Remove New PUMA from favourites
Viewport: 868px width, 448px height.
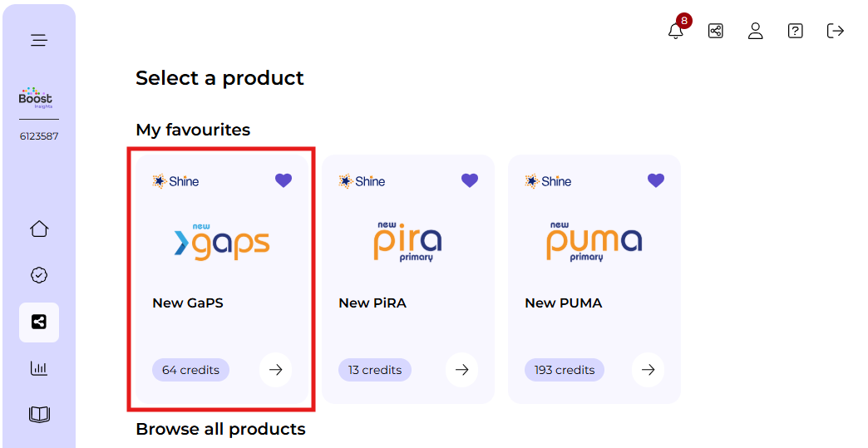tap(656, 180)
